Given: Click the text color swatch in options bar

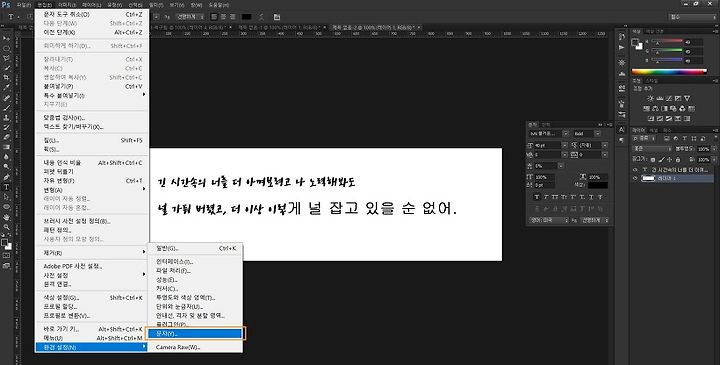Looking at the screenshot, I should pyautogui.click(x=247, y=17).
